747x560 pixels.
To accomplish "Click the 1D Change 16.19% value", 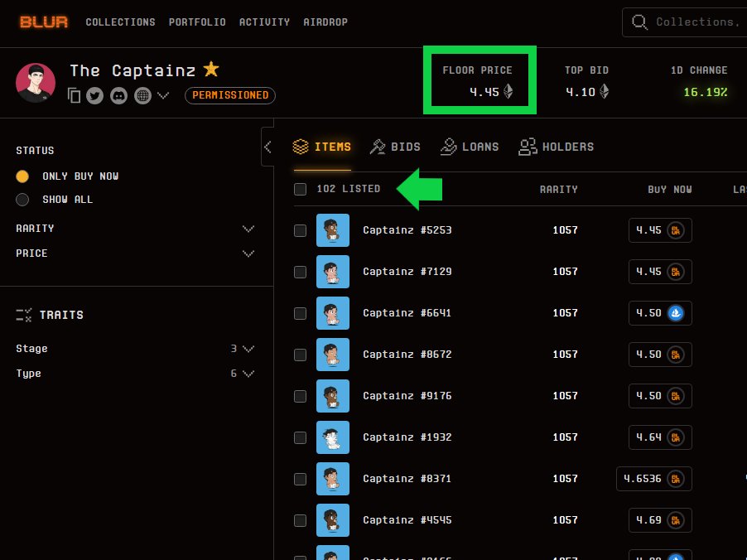I will click(x=705, y=92).
